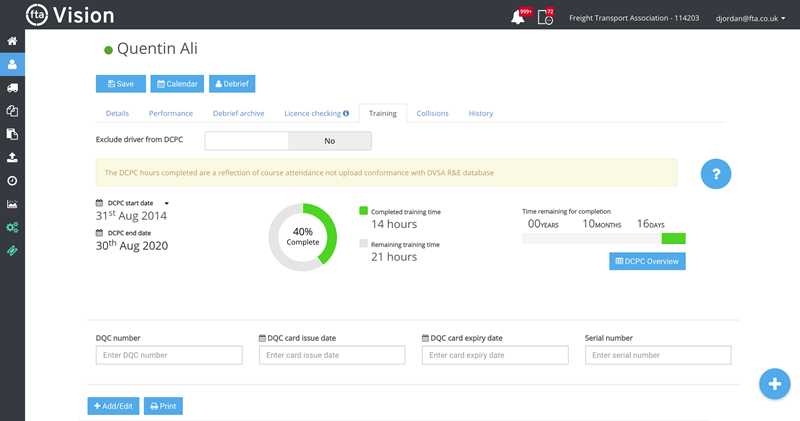The height and width of the screenshot is (421, 800).
Task: Focus the DQC number input field
Action: [x=169, y=355]
